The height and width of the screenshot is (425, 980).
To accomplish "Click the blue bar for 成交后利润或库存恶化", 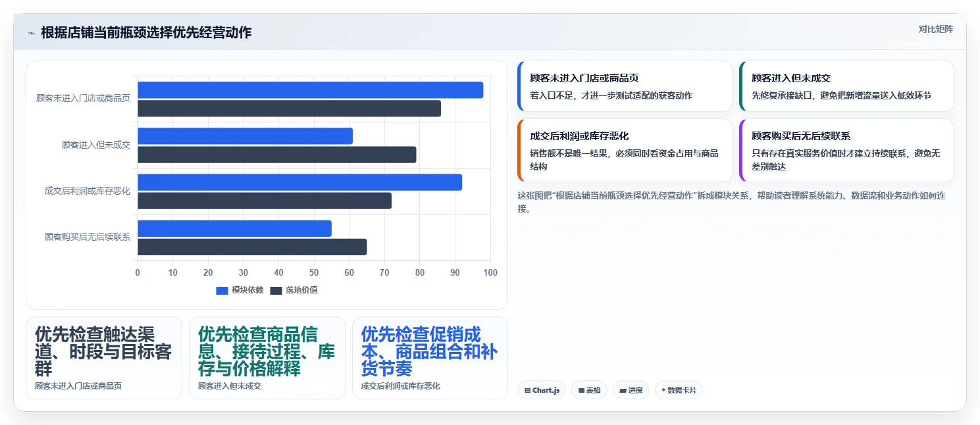I will pyautogui.click(x=299, y=182).
